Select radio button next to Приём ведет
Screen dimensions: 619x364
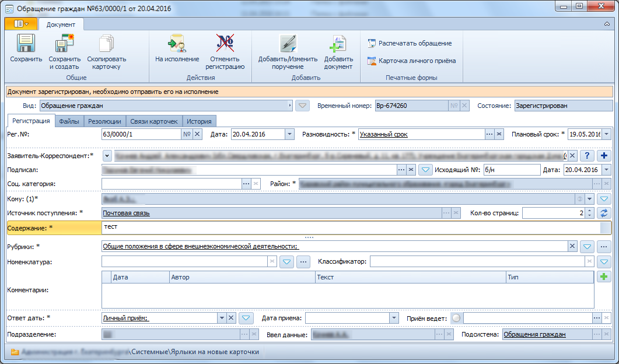[456, 318]
